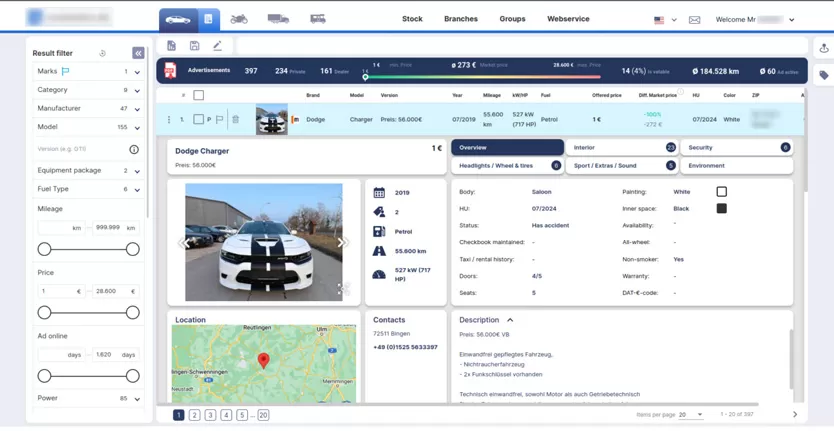Image resolution: width=834 pixels, height=431 pixels.
Task: Go to page 3 of results
Action: [x=210, y=415]
